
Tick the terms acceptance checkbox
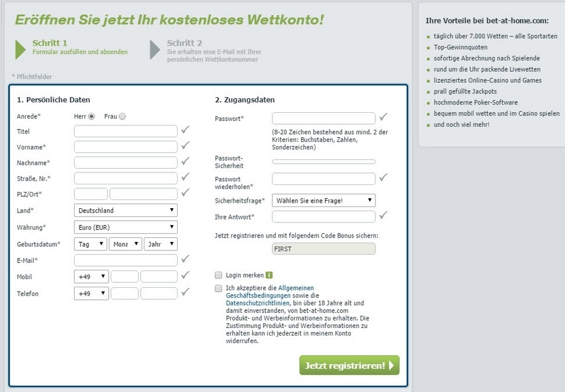click(218, 289)
